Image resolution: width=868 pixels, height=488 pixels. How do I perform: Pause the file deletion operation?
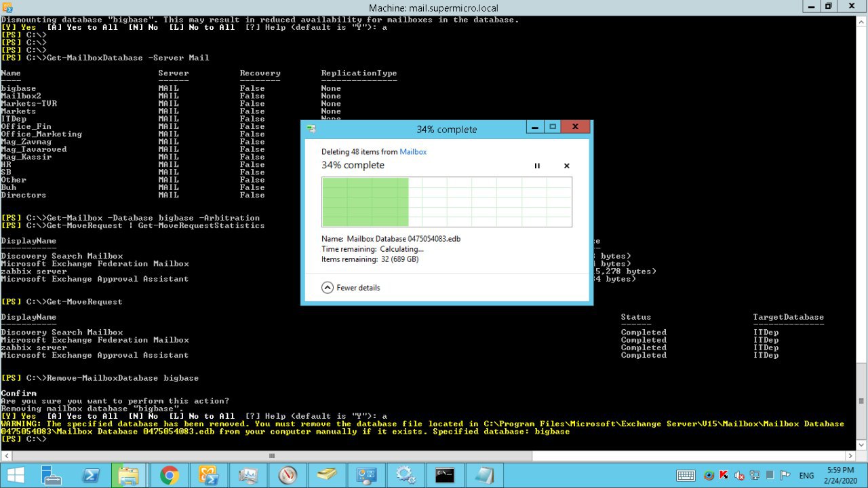[x=537, y=166]
